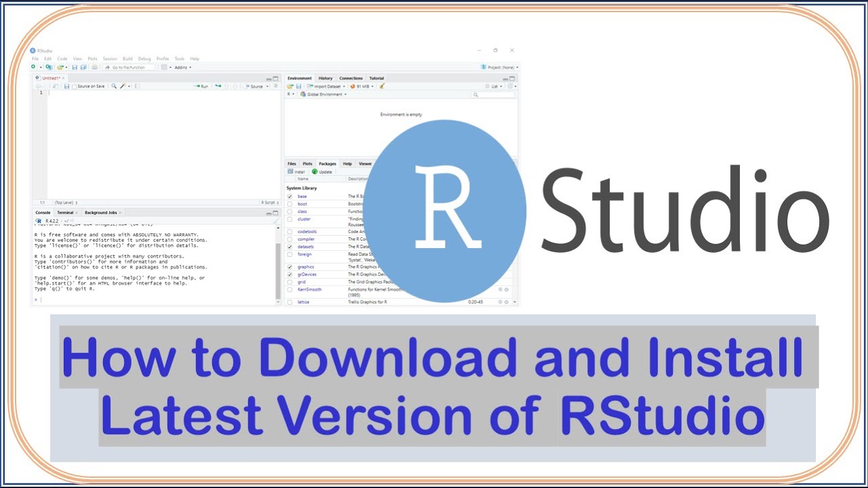Clear workspace objects with the broom icon

click(x=382, y=86)
